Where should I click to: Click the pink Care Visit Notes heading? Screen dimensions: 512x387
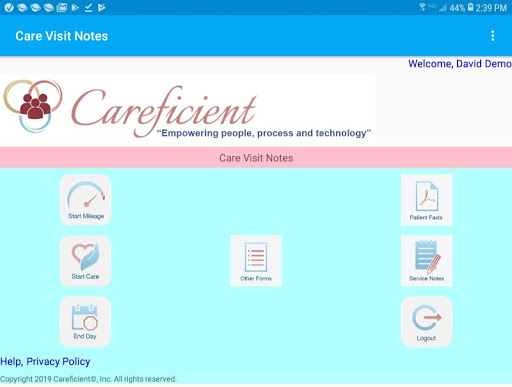pos(256,158)
